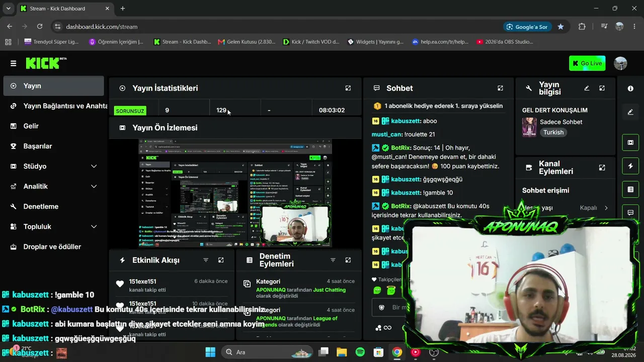Viewport: 644px width, 362px height.
Task: Click the info icon in right rail
Action: click(630, 88)
